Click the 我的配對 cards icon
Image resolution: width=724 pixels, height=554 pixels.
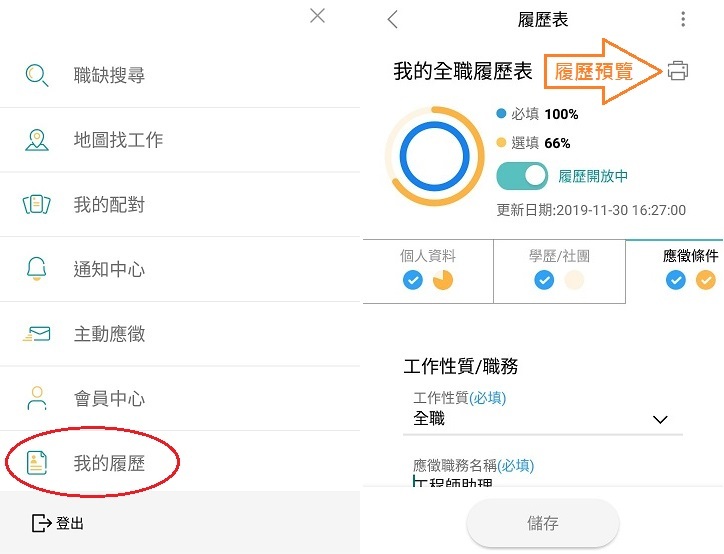click(37, 205)
